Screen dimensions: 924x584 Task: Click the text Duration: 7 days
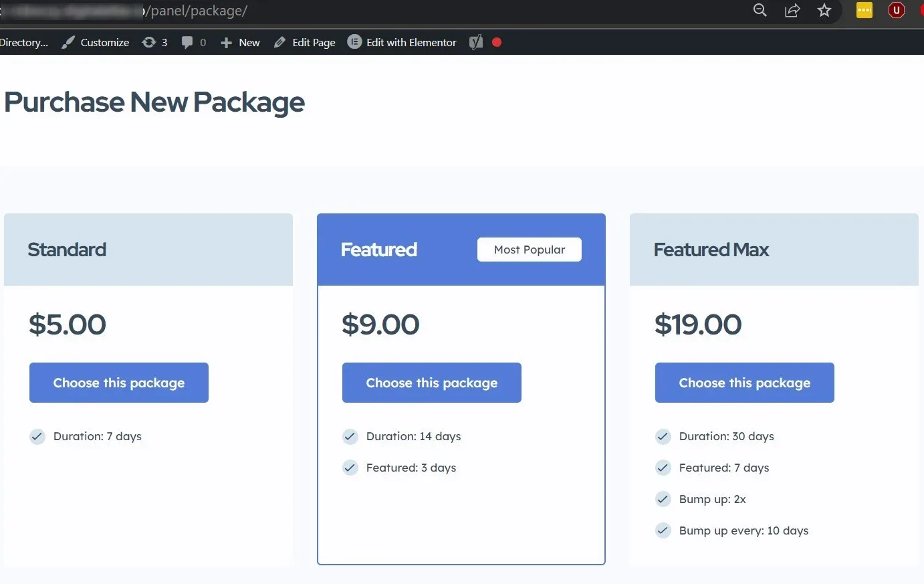coord(98,436)
